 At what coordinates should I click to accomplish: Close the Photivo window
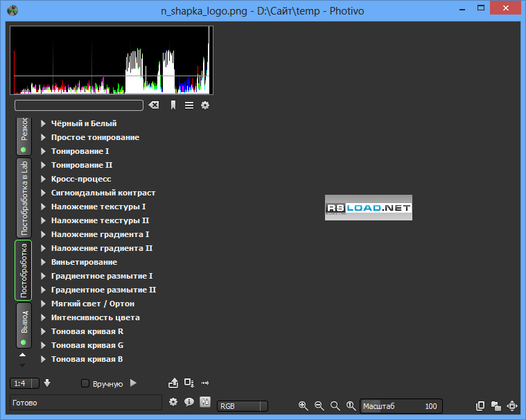click(x=506, y=8)
